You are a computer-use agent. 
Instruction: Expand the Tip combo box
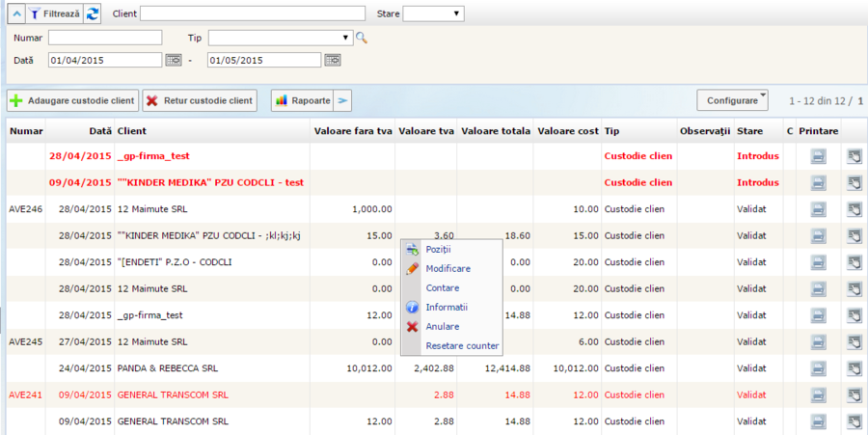345,38
